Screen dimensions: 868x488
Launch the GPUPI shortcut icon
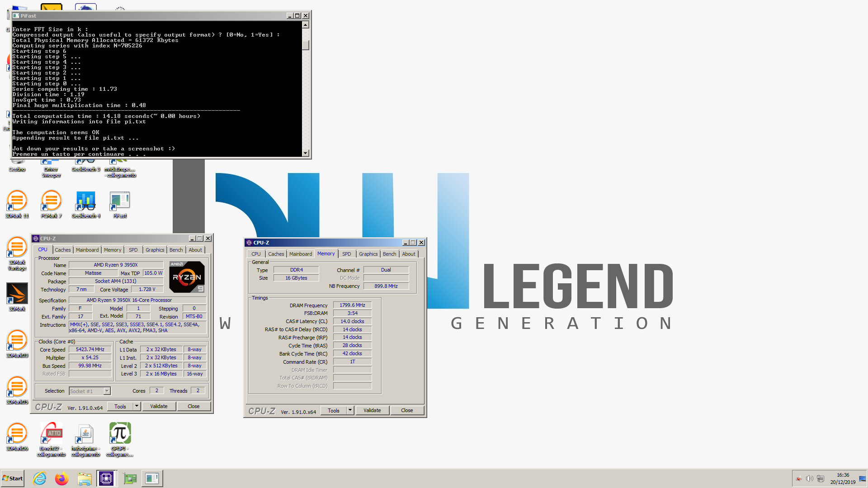click(x=120, y=440)
